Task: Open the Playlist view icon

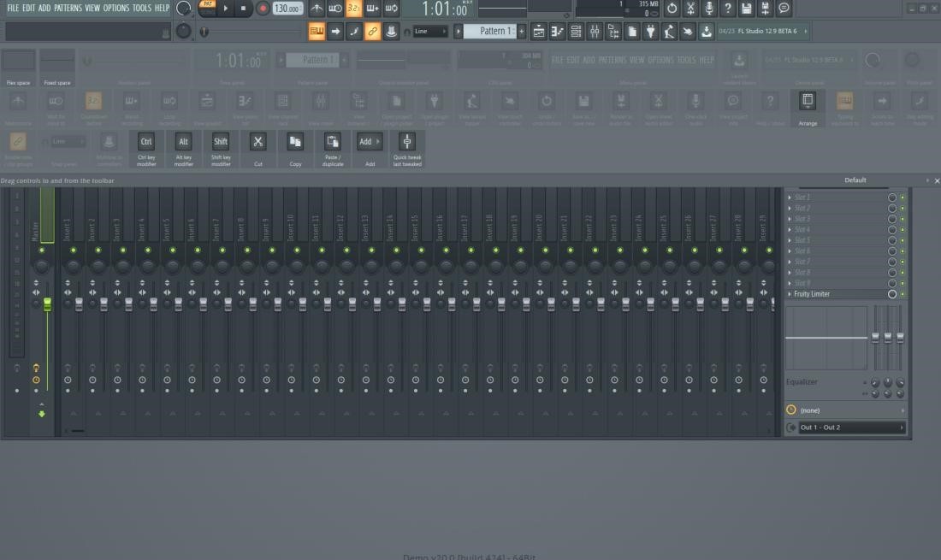Action: pos(537,30)
